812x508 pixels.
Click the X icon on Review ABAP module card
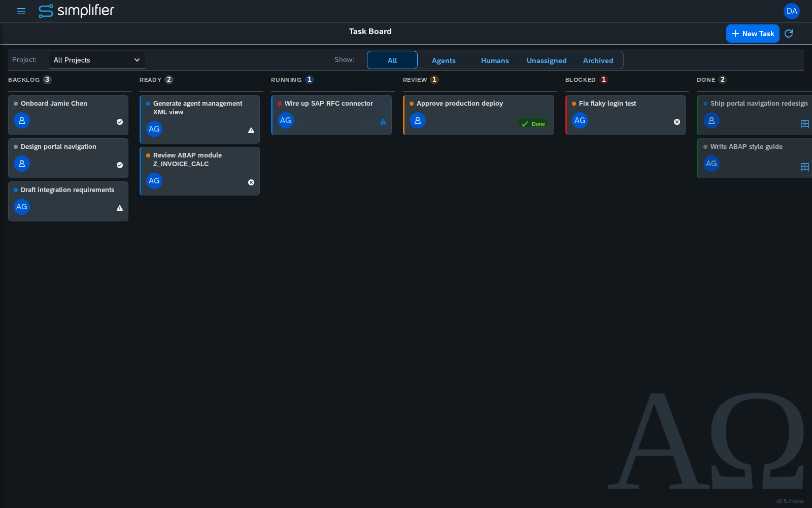point(251,182)
